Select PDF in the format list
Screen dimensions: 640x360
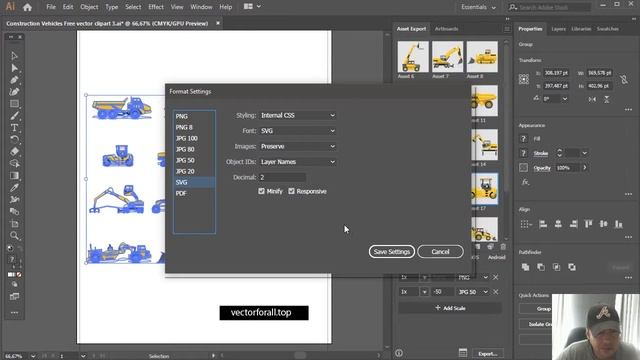click(194, 193)
